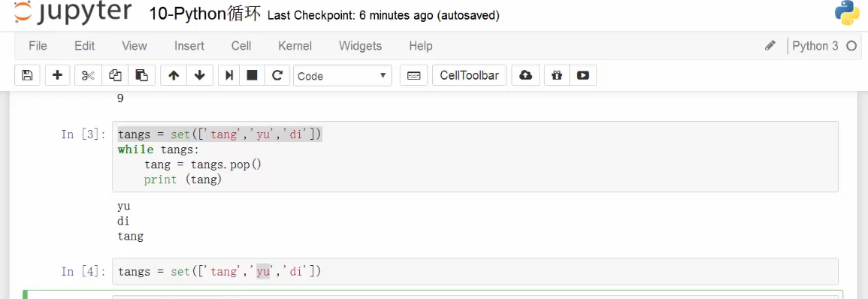The width and height of the screenshot is (868, 299).
Task: Open the Kernel menu
Action: 295,46
